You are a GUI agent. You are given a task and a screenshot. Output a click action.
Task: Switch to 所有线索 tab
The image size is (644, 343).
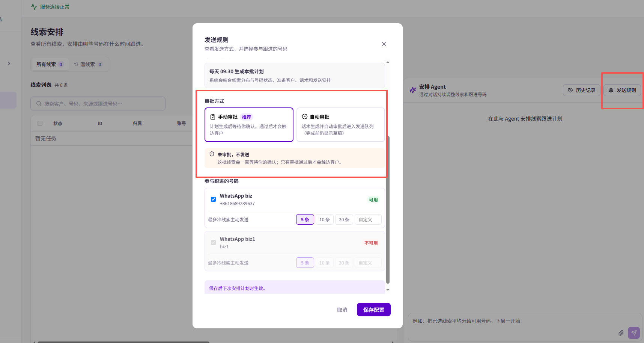[50, 64]
